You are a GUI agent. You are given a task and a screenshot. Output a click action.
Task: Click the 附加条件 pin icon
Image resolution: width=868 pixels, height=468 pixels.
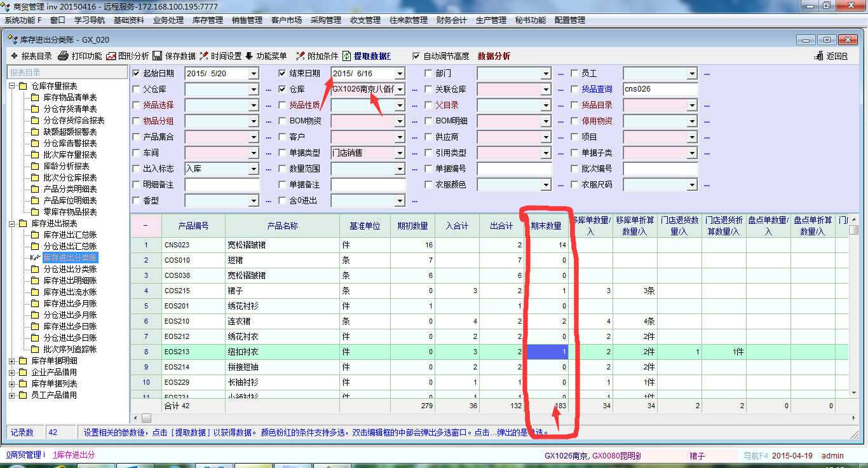300,56
